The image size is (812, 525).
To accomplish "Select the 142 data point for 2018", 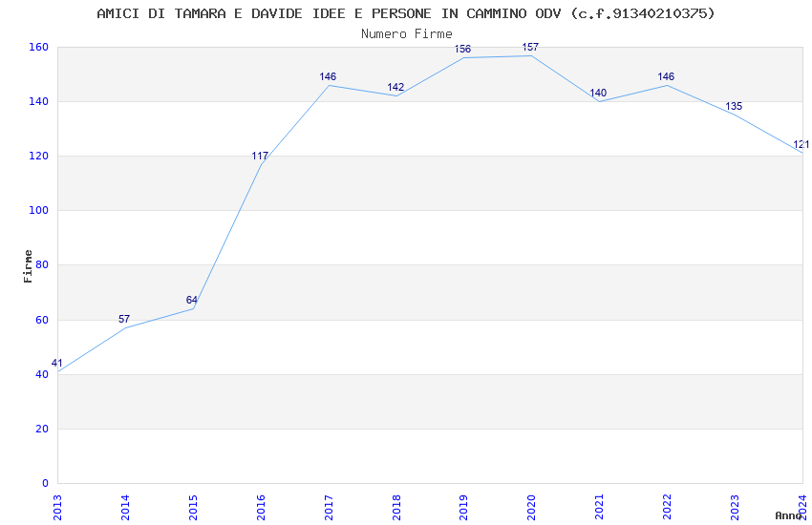I will 395,87.
